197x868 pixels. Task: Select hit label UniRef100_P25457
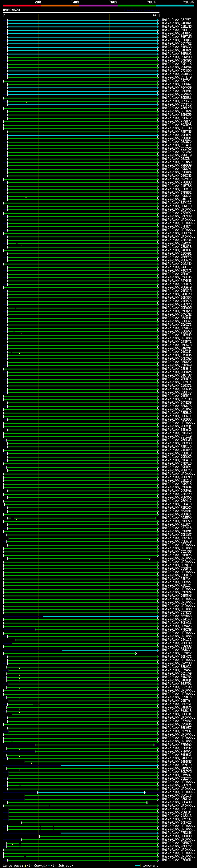[x=177, y=670]
